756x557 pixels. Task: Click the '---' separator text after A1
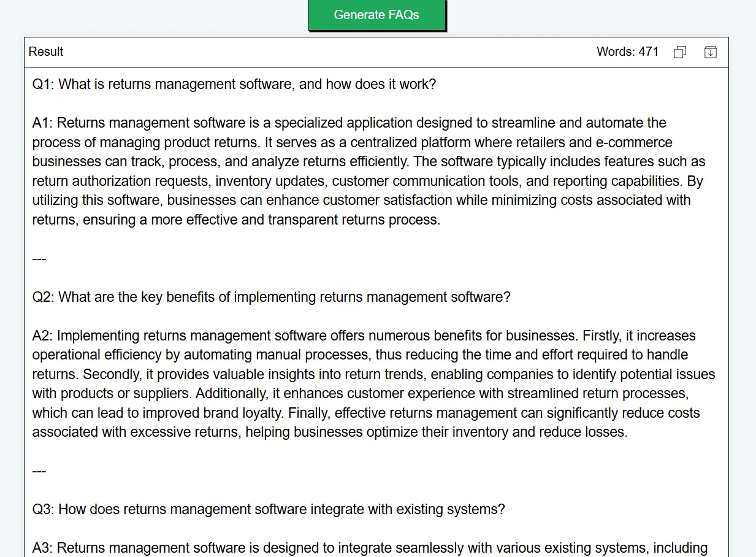click(39, 258)
